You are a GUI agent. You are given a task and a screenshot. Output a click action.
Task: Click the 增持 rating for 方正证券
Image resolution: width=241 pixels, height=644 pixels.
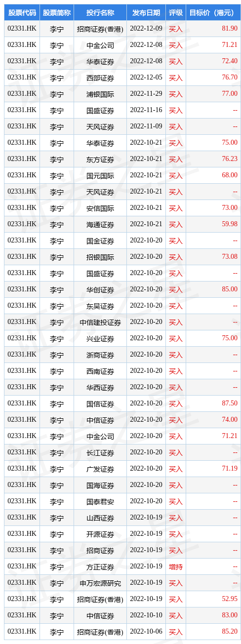coord(176,566)
